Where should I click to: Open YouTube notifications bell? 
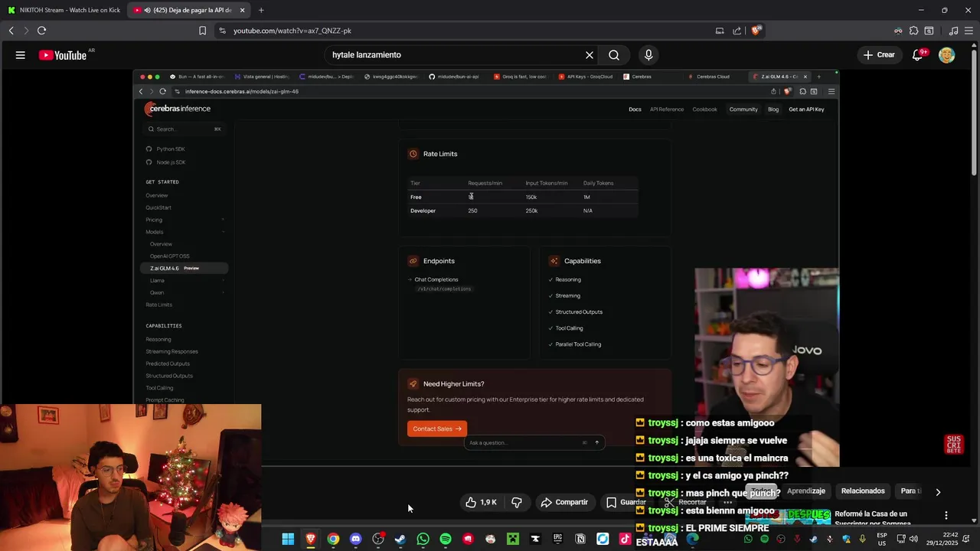tap(918, 55)
